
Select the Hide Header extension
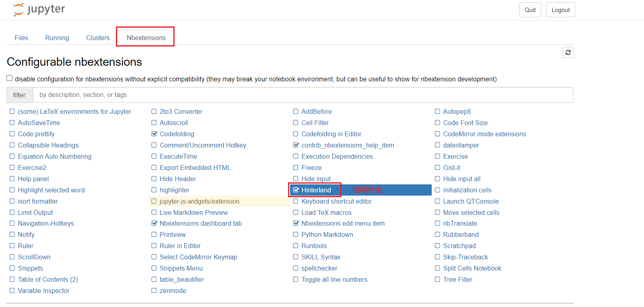tap(178, 179)
